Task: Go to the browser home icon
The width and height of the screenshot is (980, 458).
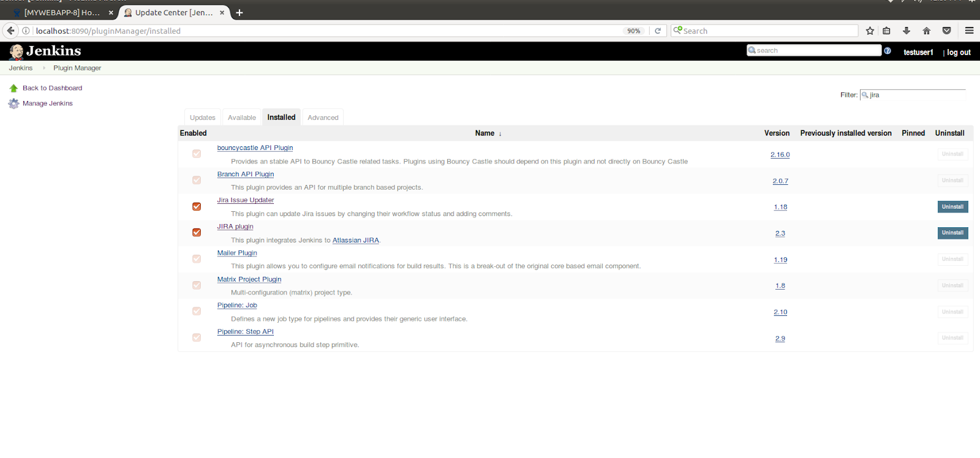Action: click(927, 31)
